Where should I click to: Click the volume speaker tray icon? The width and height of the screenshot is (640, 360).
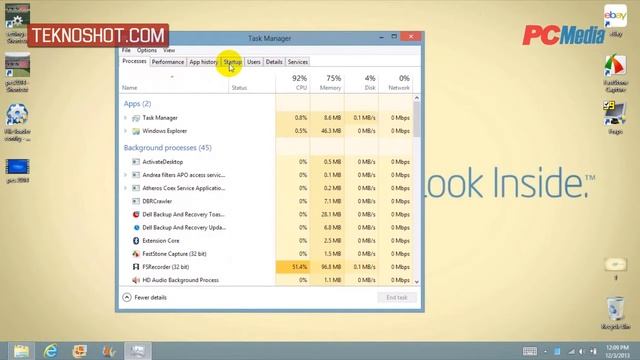582,351
